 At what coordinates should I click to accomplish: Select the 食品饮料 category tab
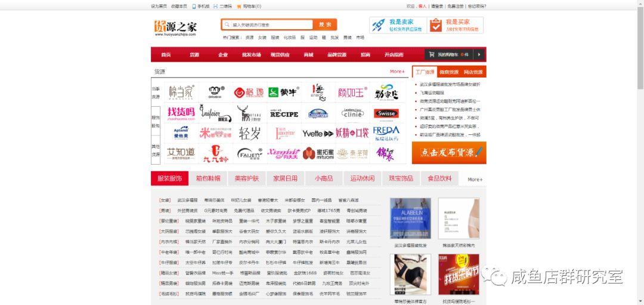point(439,178)
